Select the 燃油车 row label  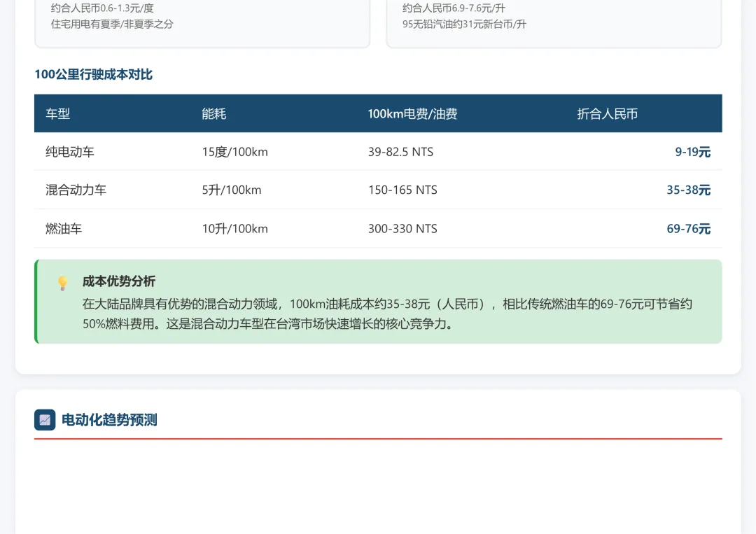coord(64,228)
